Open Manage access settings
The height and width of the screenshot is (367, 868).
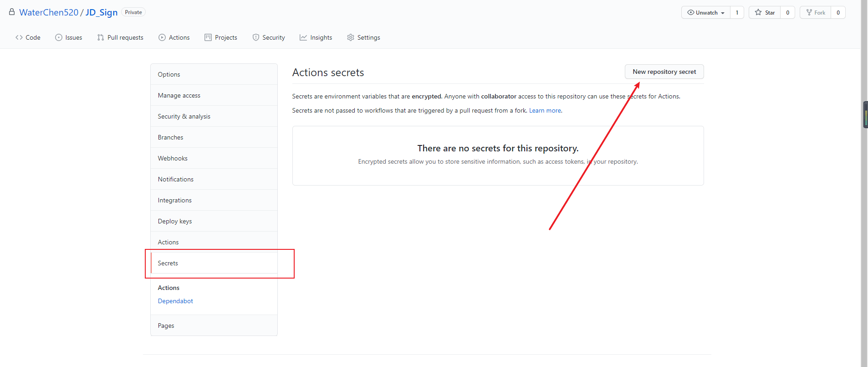[179, 95]
